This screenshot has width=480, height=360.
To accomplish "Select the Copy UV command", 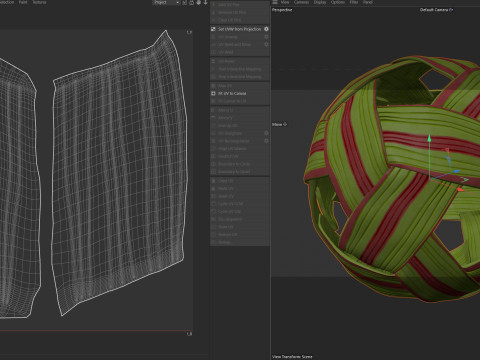I will 239,181.
